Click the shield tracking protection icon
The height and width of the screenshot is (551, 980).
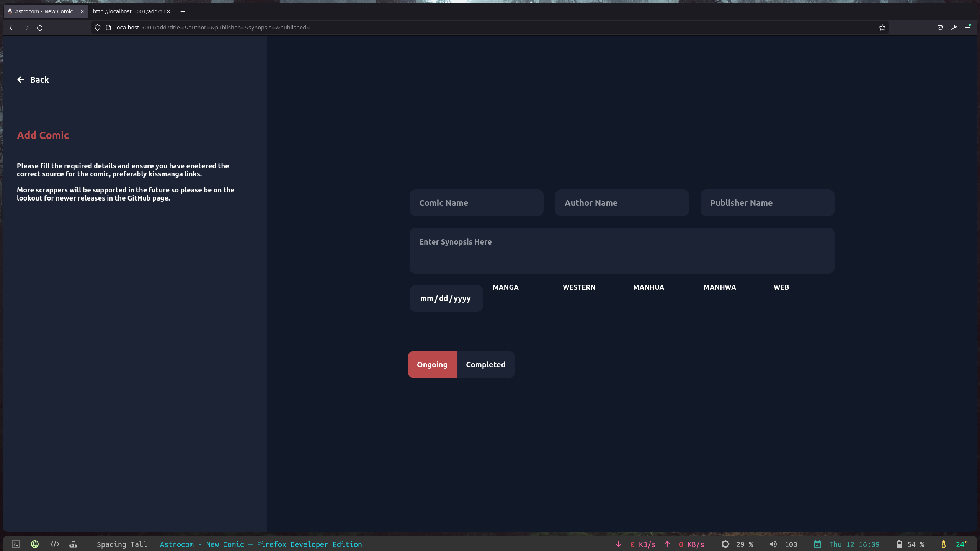(x=98, y=28)
